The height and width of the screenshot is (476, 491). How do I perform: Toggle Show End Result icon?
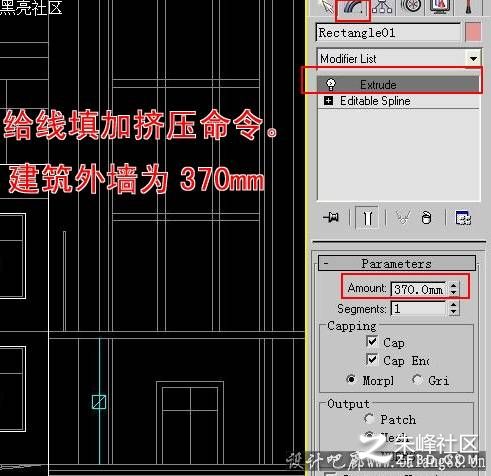coord(367,218)
